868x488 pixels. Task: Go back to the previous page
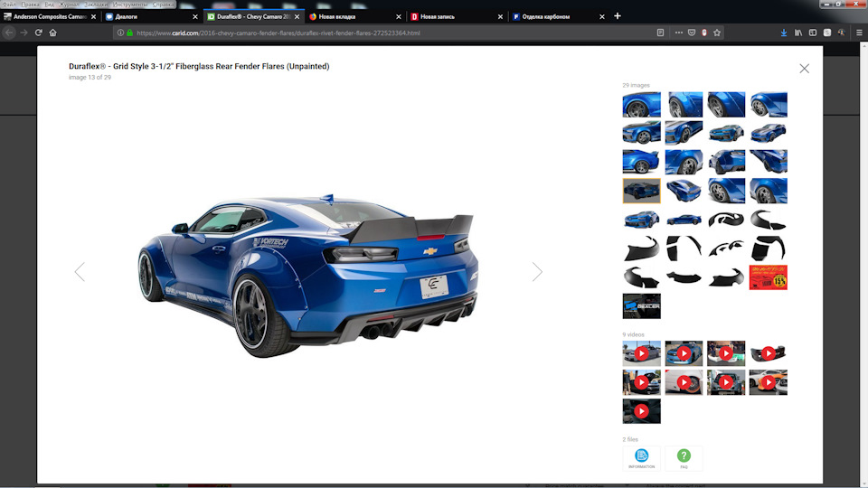(9, 33)
